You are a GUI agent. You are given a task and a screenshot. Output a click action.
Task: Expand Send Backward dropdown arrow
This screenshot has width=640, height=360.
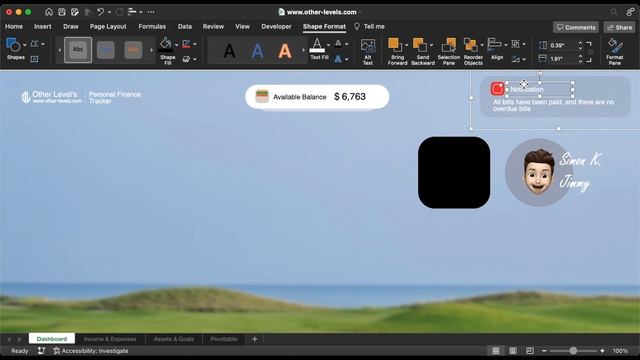click(431, 44)
